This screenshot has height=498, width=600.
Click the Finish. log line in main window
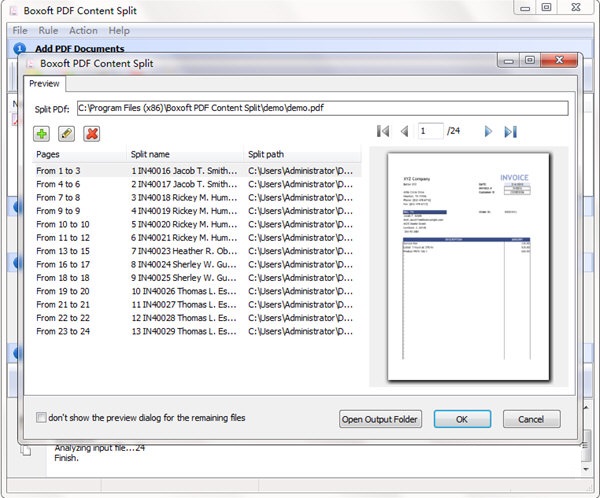click(x=67, y=458)
